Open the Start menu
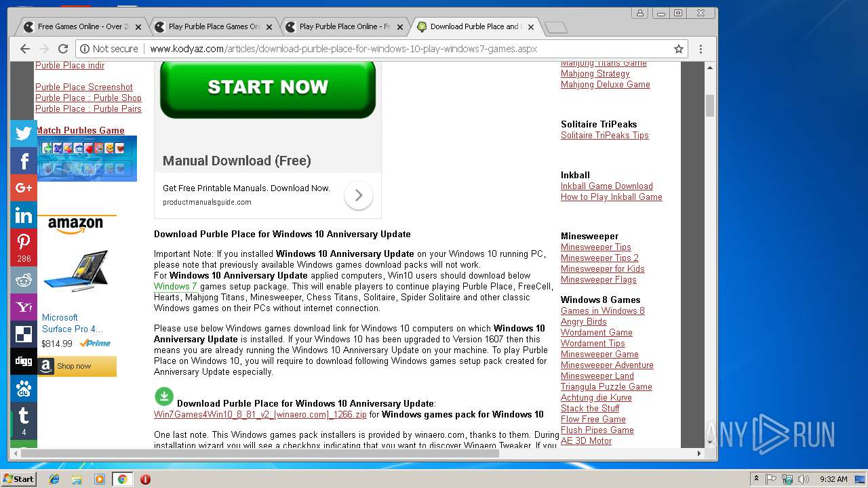The image size is (868, 488). point(19,479)
